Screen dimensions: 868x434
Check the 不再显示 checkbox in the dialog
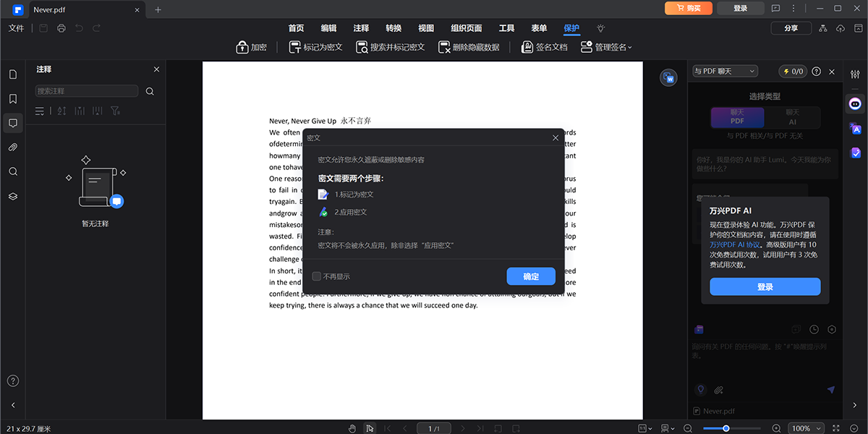[x=316, y=276]
